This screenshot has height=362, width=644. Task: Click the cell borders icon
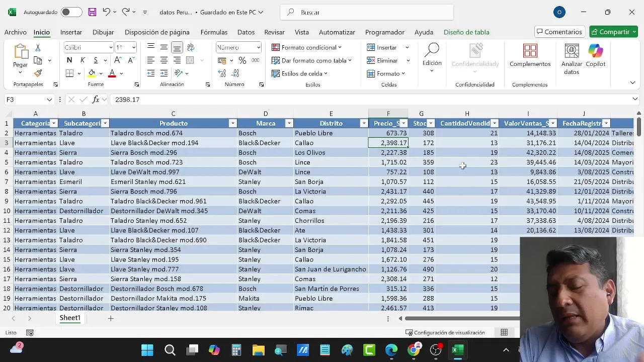click(70, 73)
